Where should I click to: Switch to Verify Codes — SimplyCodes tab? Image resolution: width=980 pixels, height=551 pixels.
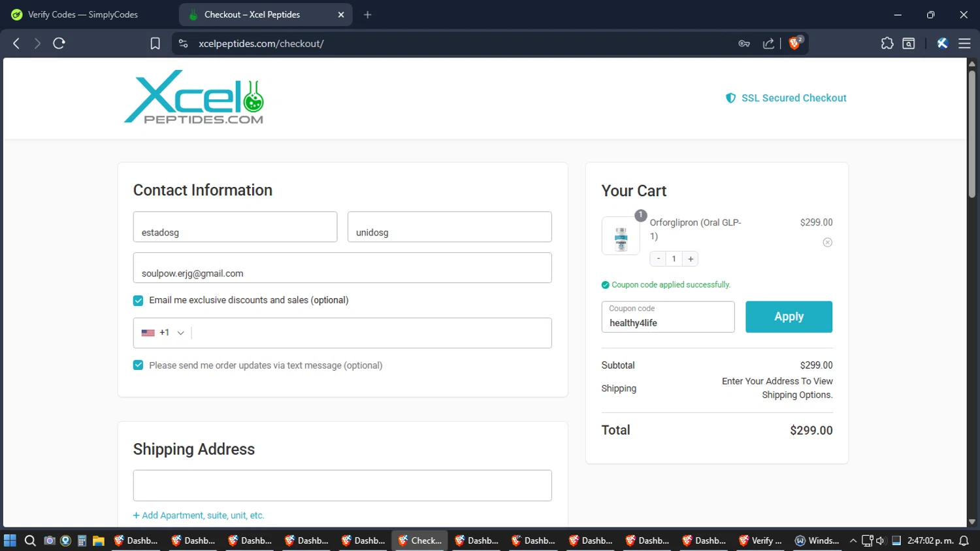click(x=82, y=14)
